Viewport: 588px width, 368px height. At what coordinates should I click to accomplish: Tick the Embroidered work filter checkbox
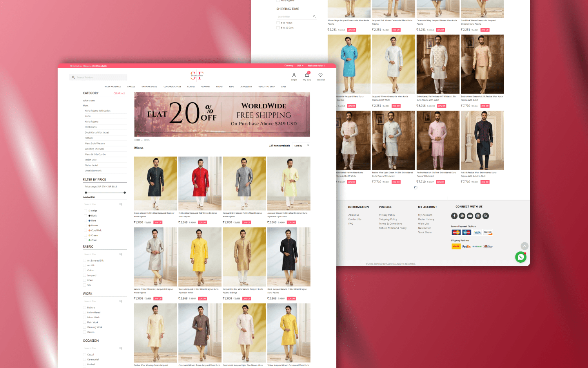coord(85,312)
